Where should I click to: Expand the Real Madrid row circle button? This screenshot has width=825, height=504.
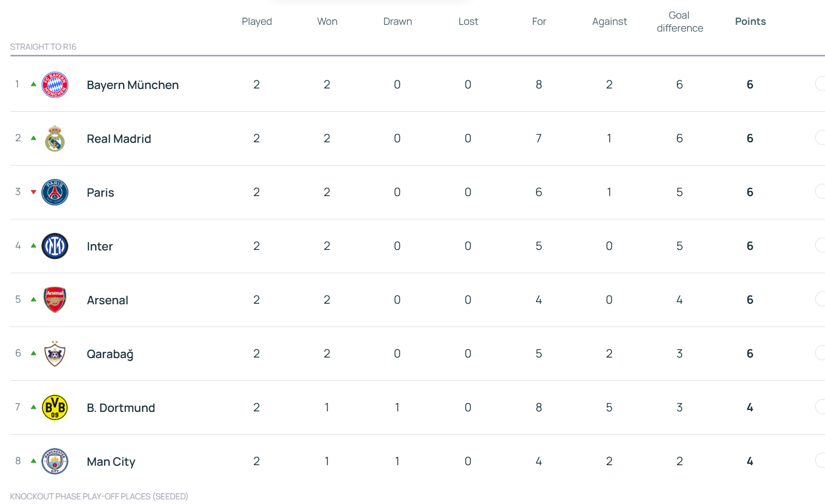pyautogui.click(x=820, y=138)
